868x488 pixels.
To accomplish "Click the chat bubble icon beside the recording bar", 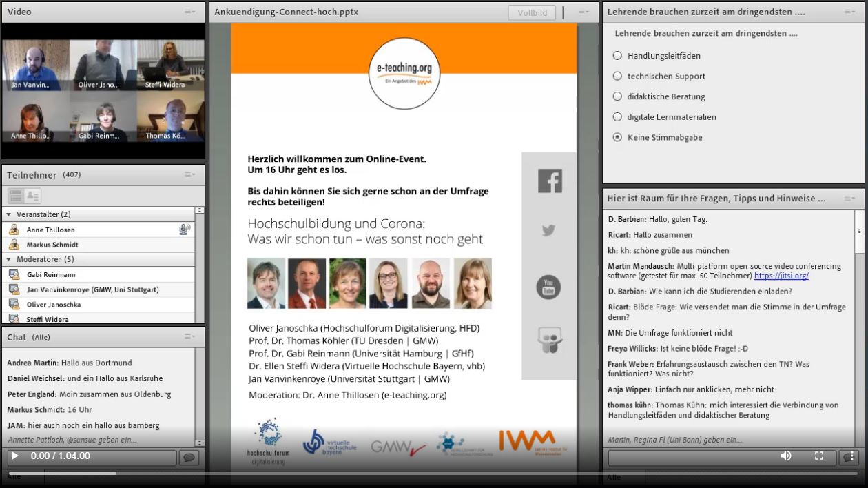I will click(x=187, y=456).
